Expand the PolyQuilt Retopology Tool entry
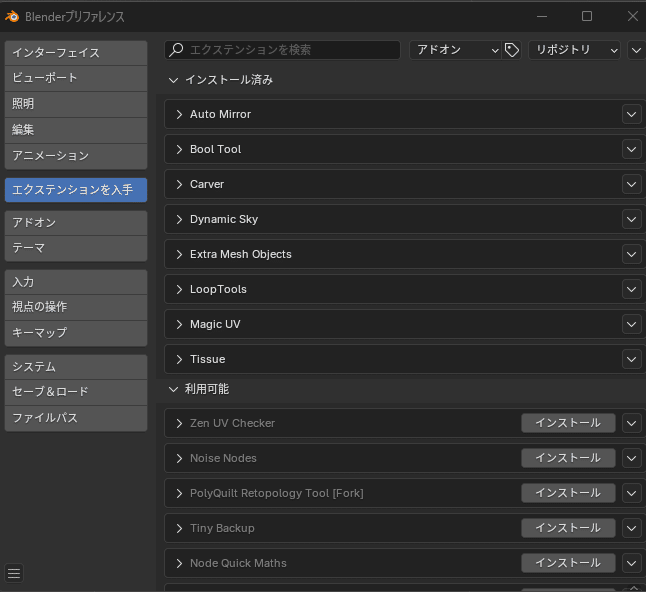Viewport: 646px width, 592px height. coord(179,493)
